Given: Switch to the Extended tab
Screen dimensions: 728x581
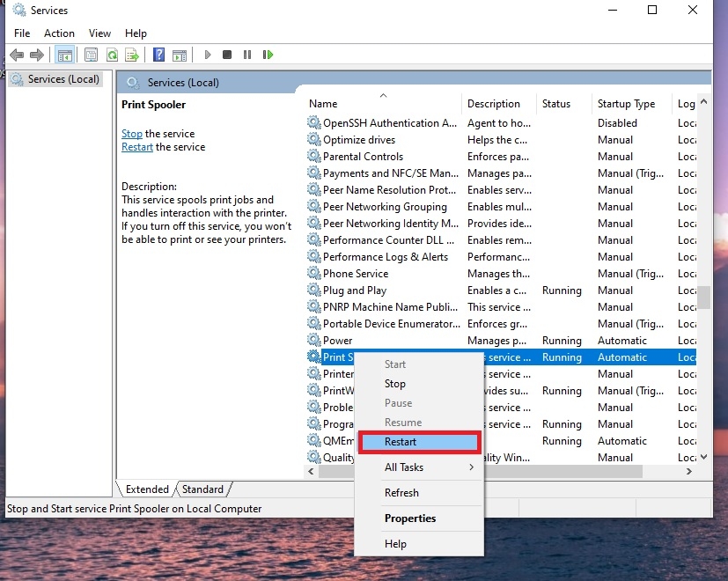Looking at the screenshot, I should [x=147, y=489].
